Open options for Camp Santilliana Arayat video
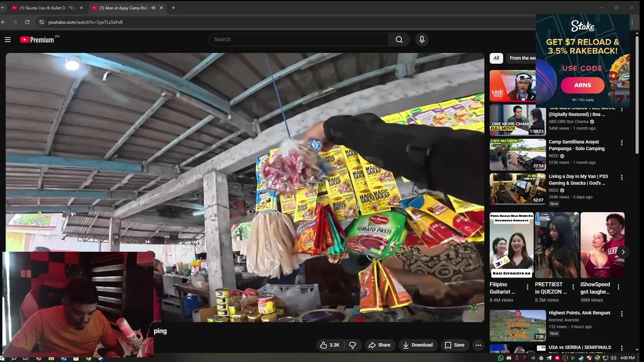 622,143
